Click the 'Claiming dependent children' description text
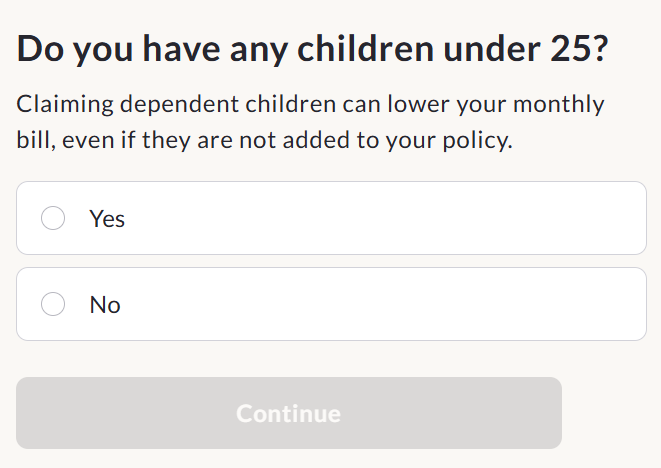Screen dimensions: 661x468 [x=310, y=122]
